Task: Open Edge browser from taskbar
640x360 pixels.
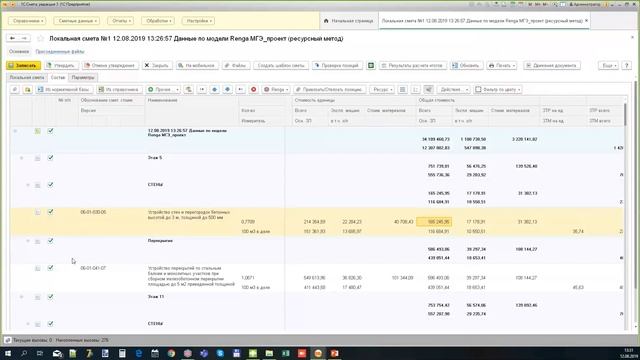Action: 138,353
